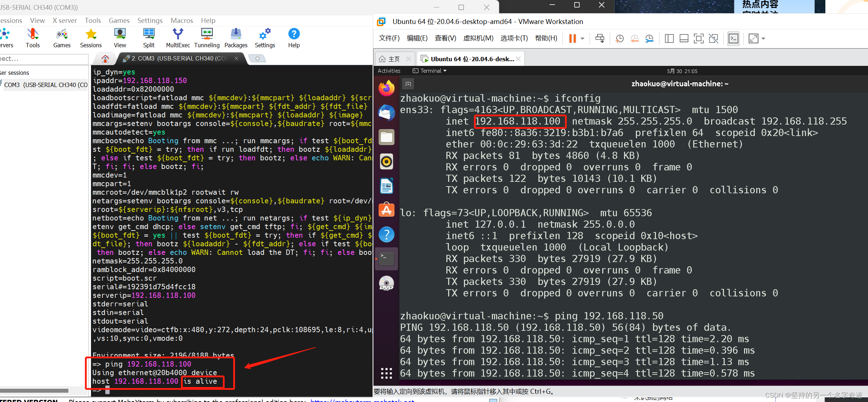868x402 pixels.
Task: Pause the virtual machine in VMware
Action: click(x=572, y=38)
